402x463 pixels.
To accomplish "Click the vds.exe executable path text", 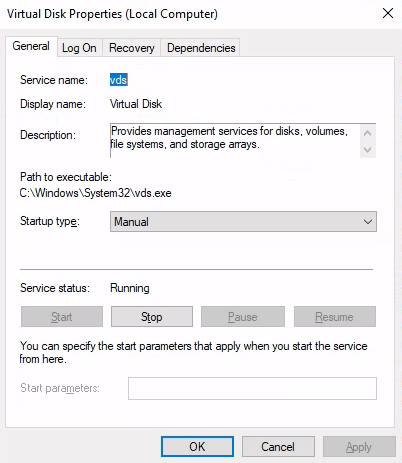I will coord(95,193).
